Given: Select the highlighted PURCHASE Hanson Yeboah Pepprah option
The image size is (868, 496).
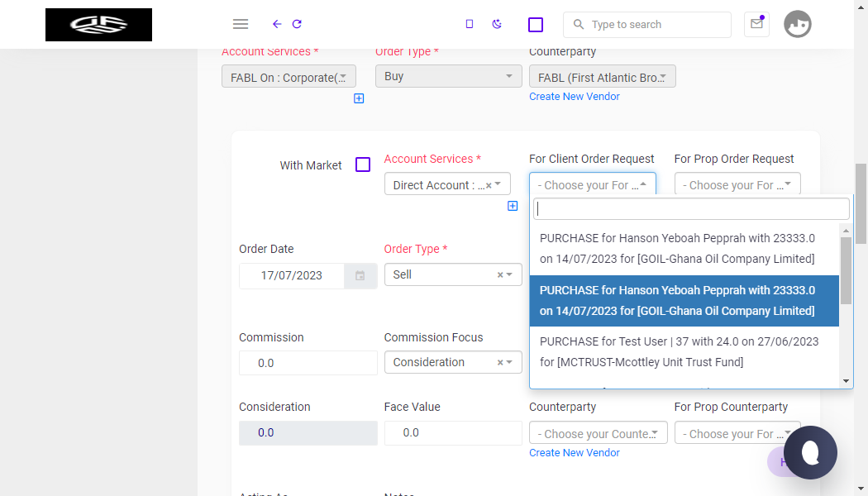Looking at the screenshot, I should click(x=684, y=301).
